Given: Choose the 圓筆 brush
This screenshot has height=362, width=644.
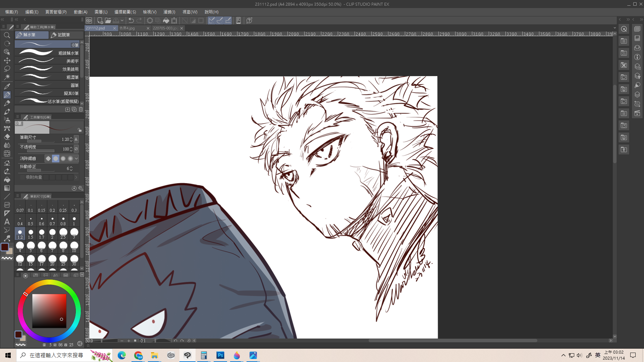Looking at the screenshot, I should (47, 85).
